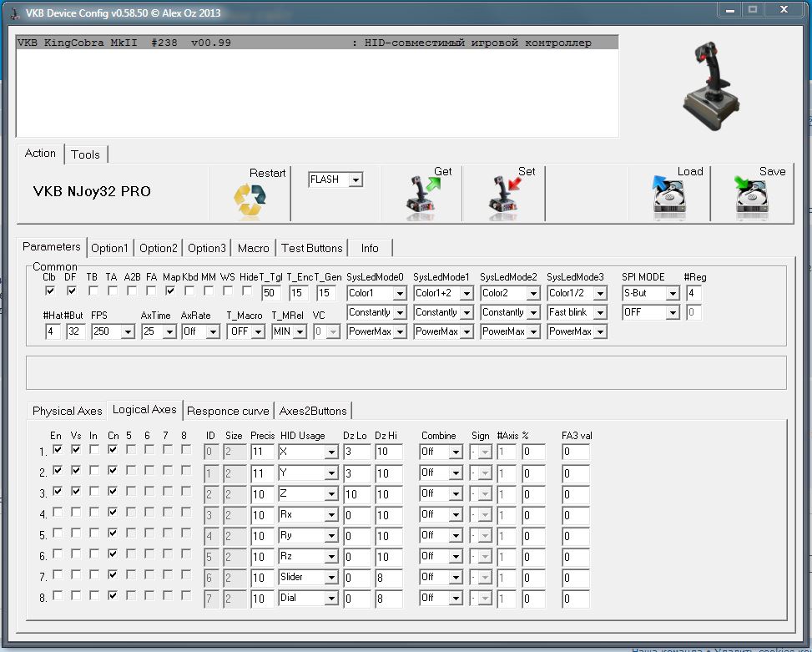812x652 pixels.
Task: Enable the TB checkbox
Action: [93, 291]
